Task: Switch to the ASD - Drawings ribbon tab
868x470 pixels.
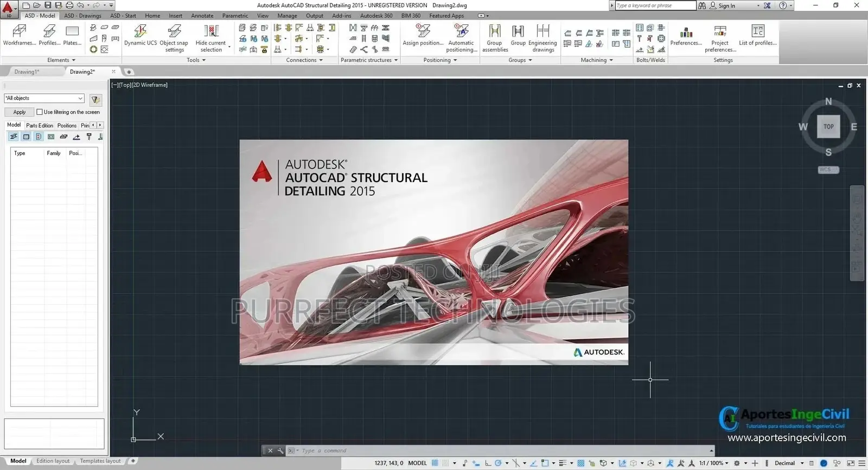Action: click(82, 16)
